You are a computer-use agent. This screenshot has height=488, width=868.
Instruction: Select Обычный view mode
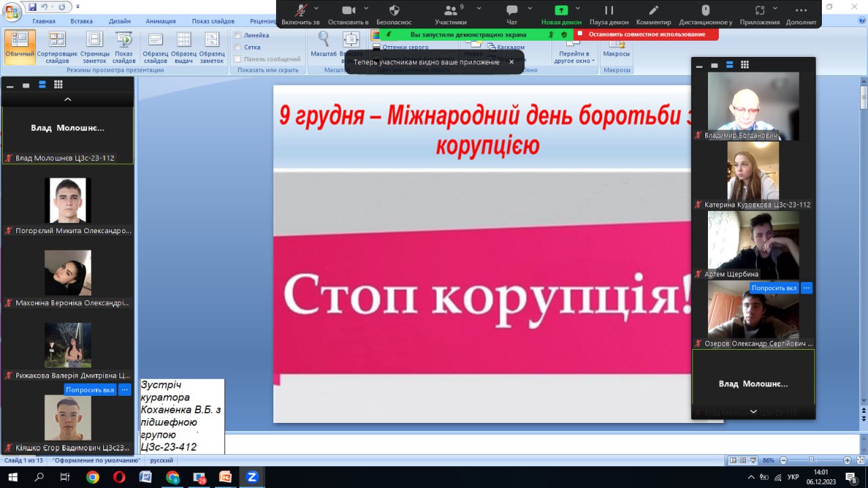pyautogui.click(x=20, y=47)
